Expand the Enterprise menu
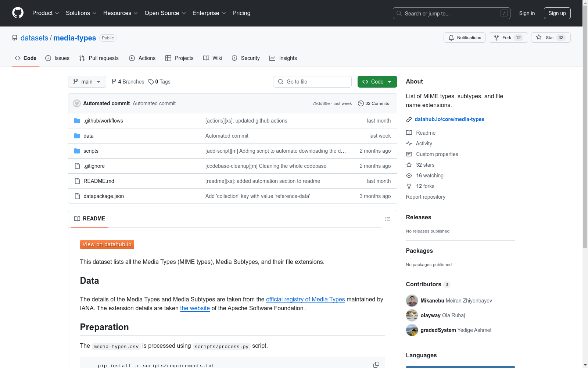 (209, 13)
